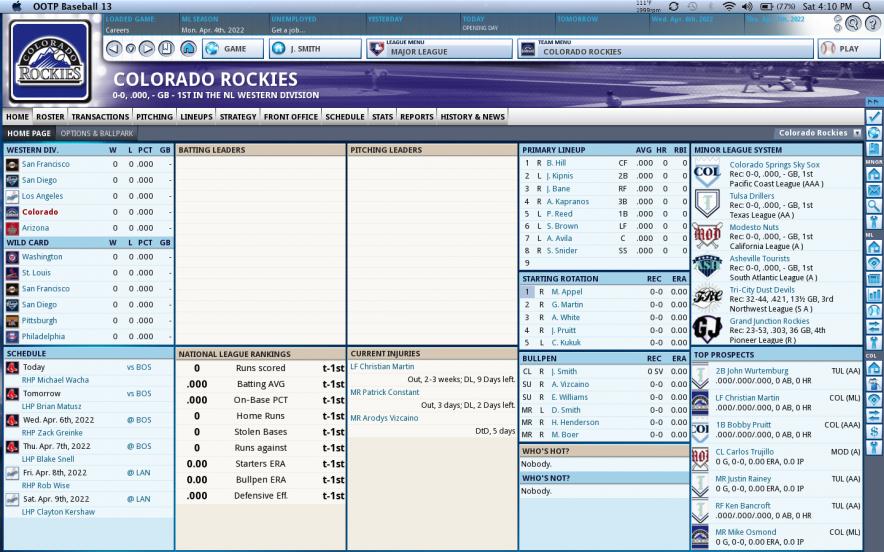Open the FRONT OFFICE tab

click(x=291, y=117)
